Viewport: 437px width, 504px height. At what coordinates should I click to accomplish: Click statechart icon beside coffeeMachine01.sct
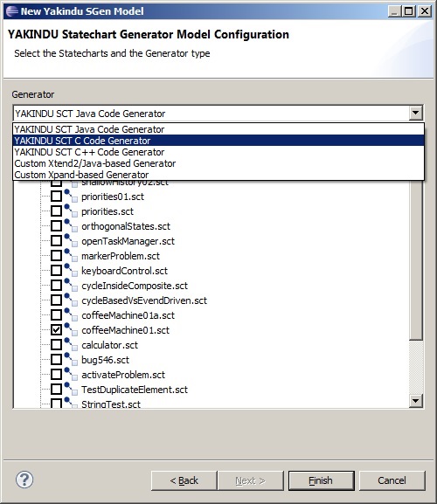pos(71,329)
